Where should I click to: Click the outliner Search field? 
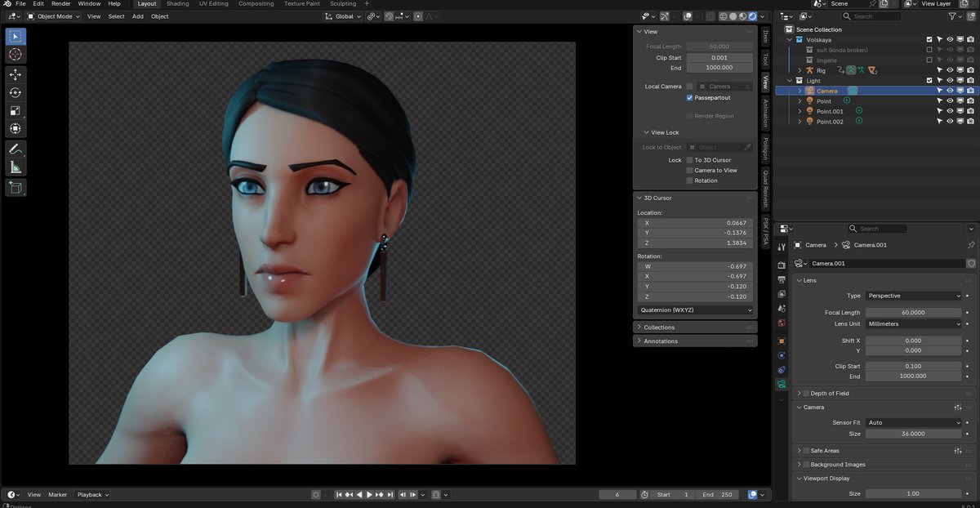[x=871, y=16]
